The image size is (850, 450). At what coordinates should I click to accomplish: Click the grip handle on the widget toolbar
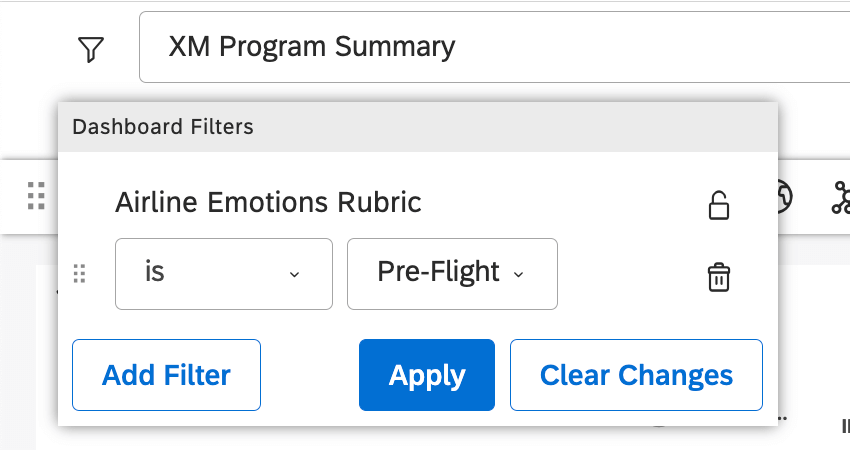[37, 196]
